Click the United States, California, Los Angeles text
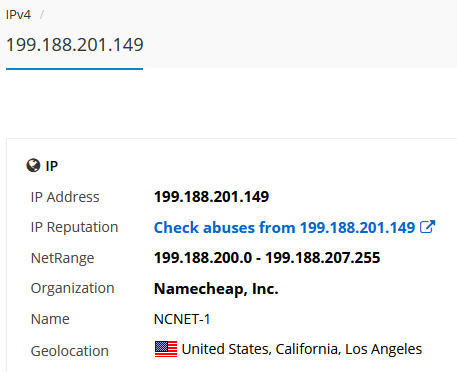This screenshot has height=372, width=457. coord(302,349)
